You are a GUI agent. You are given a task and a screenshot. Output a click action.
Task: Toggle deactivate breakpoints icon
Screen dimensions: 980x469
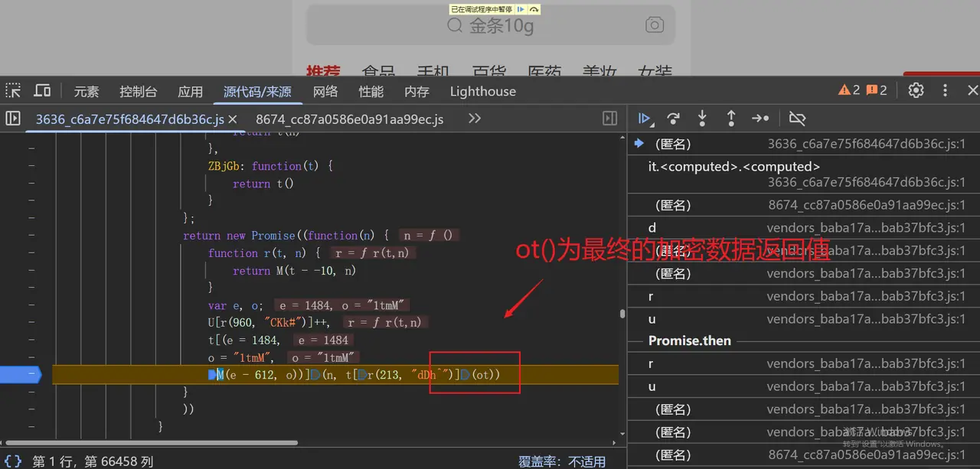tap(797, 119)
